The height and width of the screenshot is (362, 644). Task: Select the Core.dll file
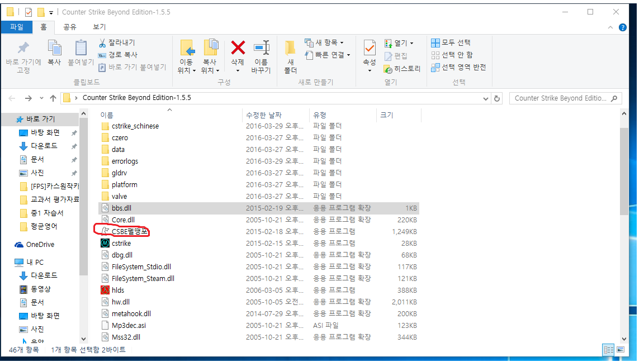pos(123,220)
